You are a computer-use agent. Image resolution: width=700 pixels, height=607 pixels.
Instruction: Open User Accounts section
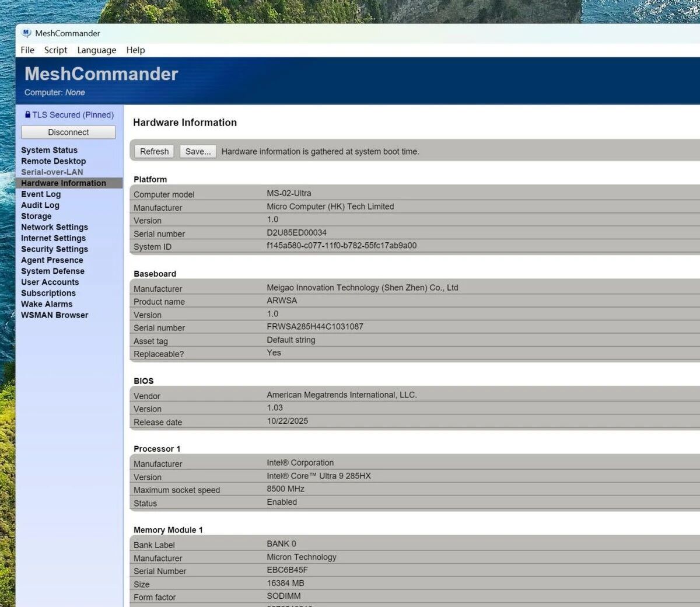pyautogui.click(x=50, y=282)
